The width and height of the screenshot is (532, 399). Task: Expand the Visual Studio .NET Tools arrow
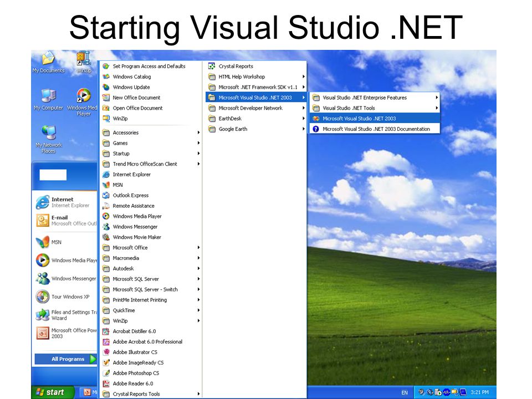(x=437, y=108)
